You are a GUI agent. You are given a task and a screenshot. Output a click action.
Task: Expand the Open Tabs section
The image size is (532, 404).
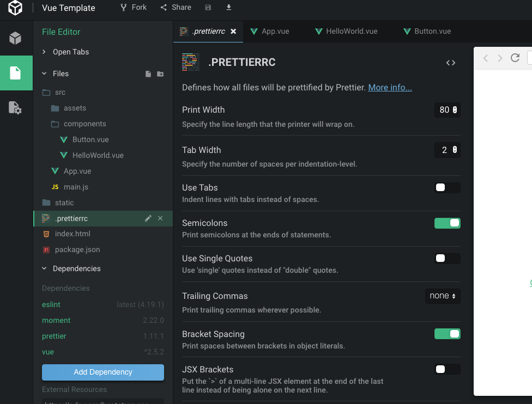pos(65,52)
